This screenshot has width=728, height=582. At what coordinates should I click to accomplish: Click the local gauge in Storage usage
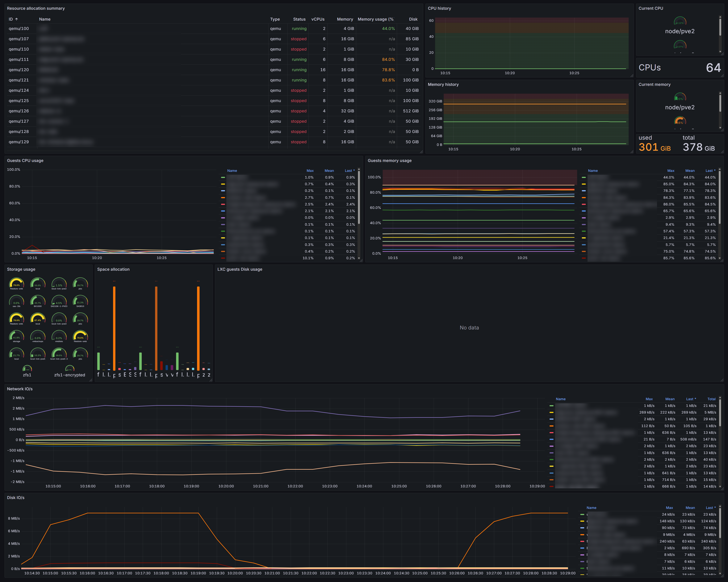pyautogui.click(x=37, y=283)
